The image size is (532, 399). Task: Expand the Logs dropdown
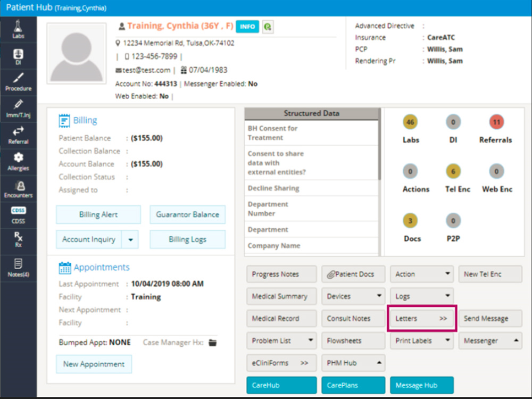click(422, 296)
